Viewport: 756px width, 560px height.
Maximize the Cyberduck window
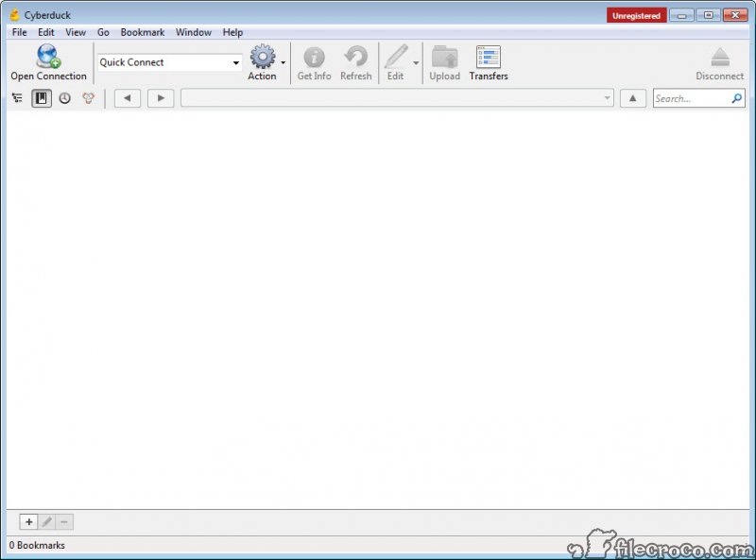pyautogui.click(x=708, y=15)
